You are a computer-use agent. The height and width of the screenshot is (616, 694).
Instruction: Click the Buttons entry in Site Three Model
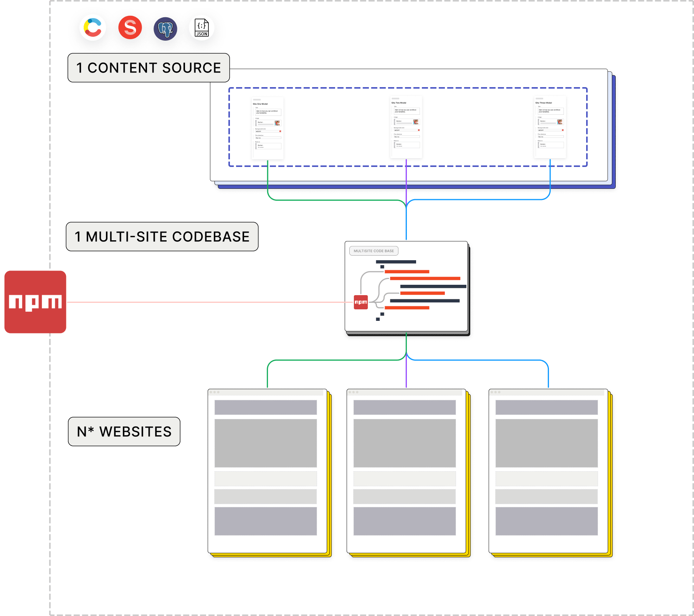click(551, 145)
